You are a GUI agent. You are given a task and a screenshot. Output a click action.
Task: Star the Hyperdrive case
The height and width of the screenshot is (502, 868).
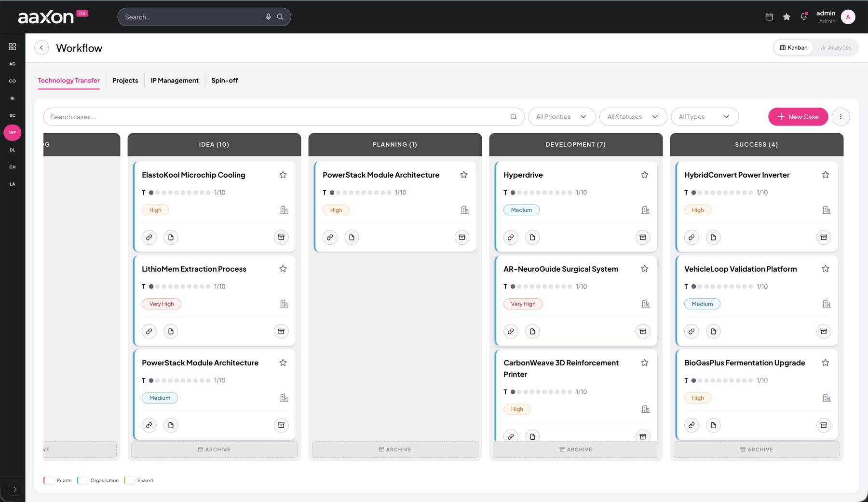[x=645, y=175]
